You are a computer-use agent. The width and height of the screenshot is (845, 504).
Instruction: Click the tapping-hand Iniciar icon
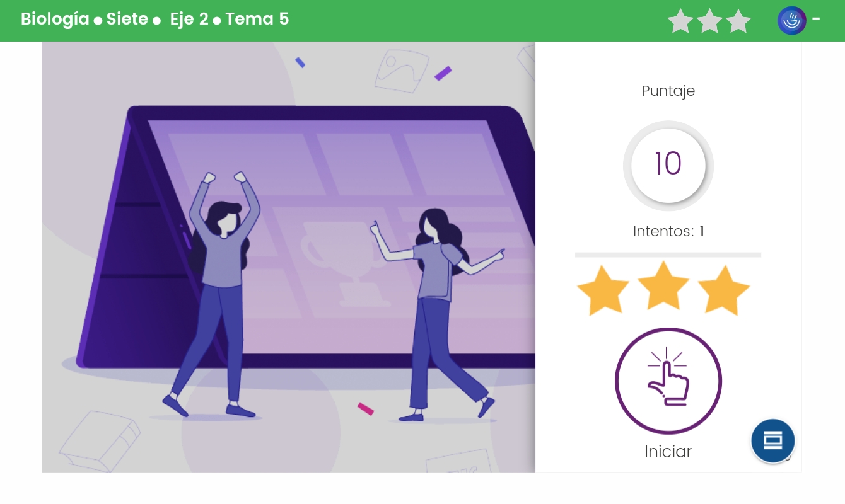668,381
